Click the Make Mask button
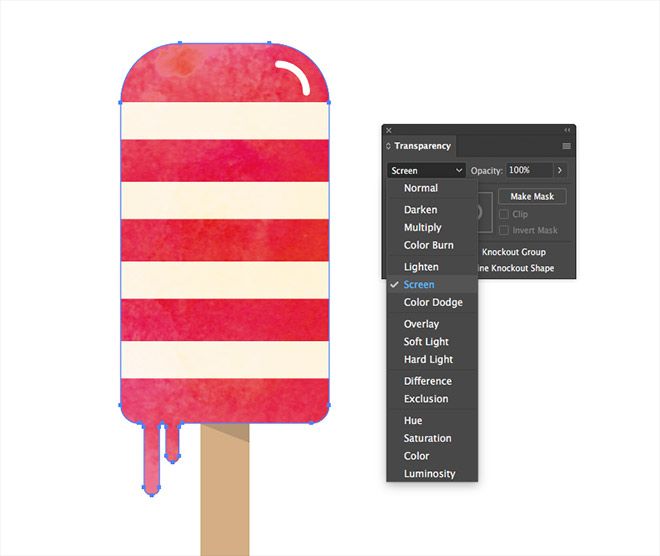660x556 pixels. 532,197
